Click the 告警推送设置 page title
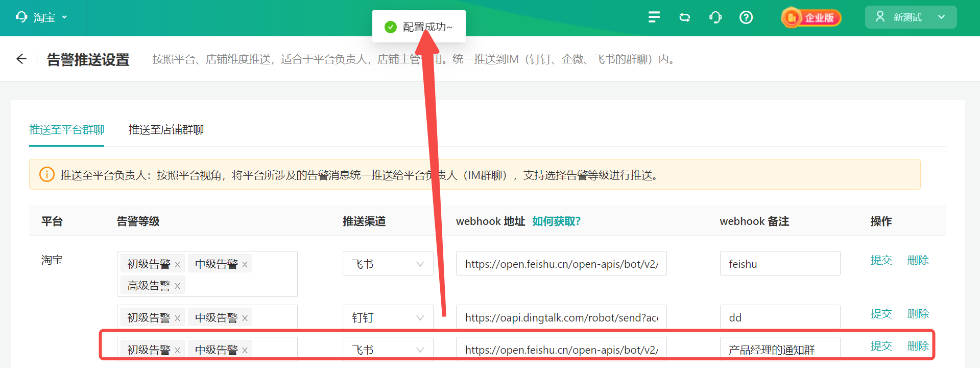980x368 pixels. point(88,59)
